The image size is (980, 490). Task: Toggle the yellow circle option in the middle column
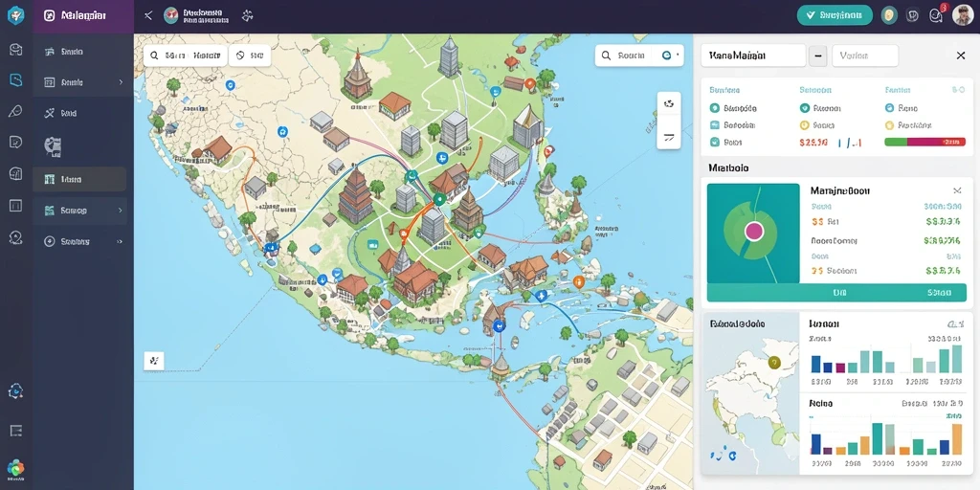(x=804, y=125)
